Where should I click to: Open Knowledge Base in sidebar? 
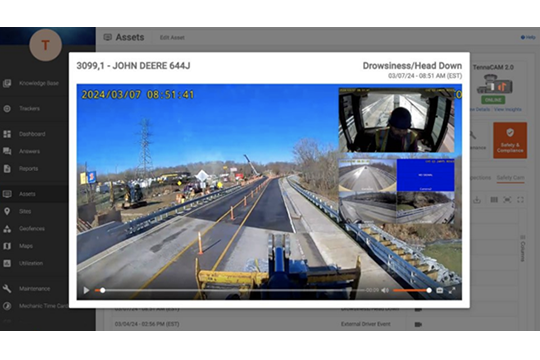point(39,83)
